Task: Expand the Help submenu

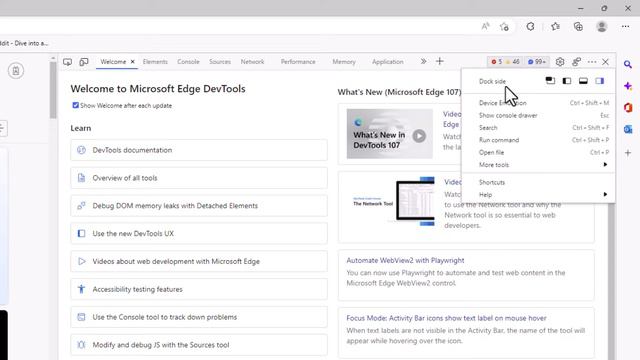Action: click(538, 195)
